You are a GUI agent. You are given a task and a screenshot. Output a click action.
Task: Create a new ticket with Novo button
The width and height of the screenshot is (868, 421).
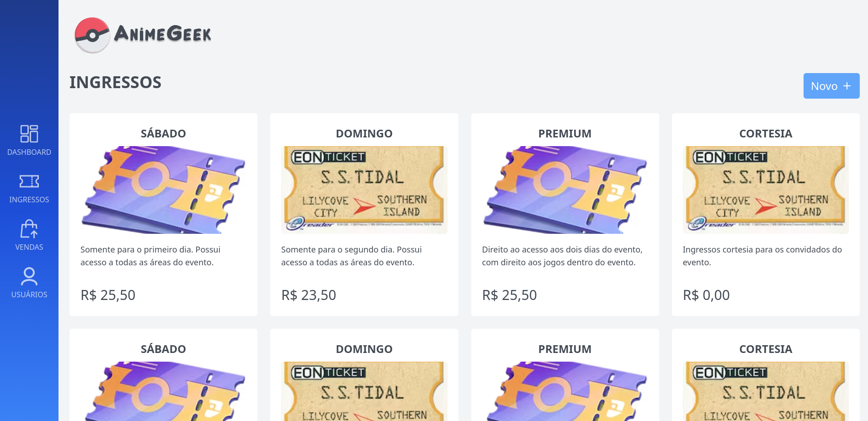click(x=831, y=86)
